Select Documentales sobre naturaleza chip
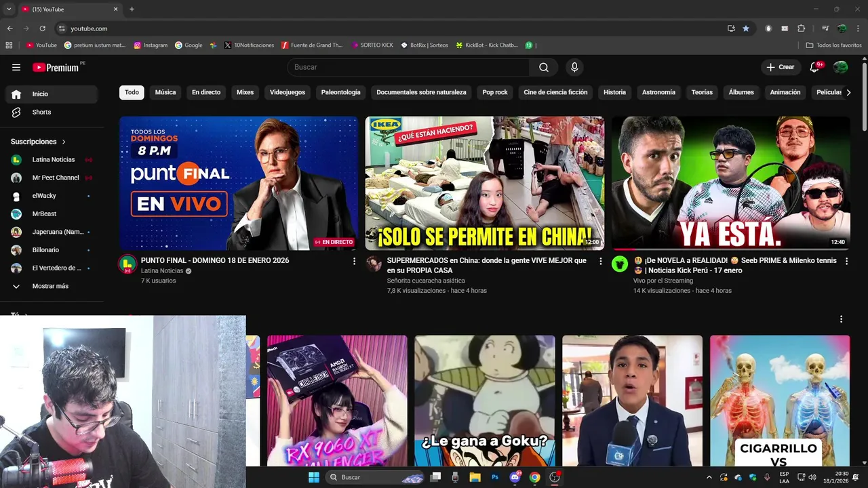The image size is (868, 488). pos(421,92)
